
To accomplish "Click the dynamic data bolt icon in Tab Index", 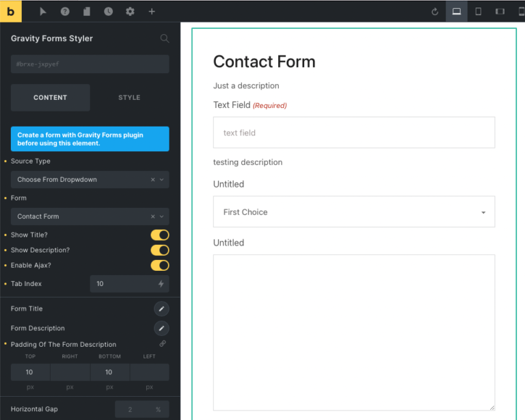I will pyautogui.click(x=161, y=284).
